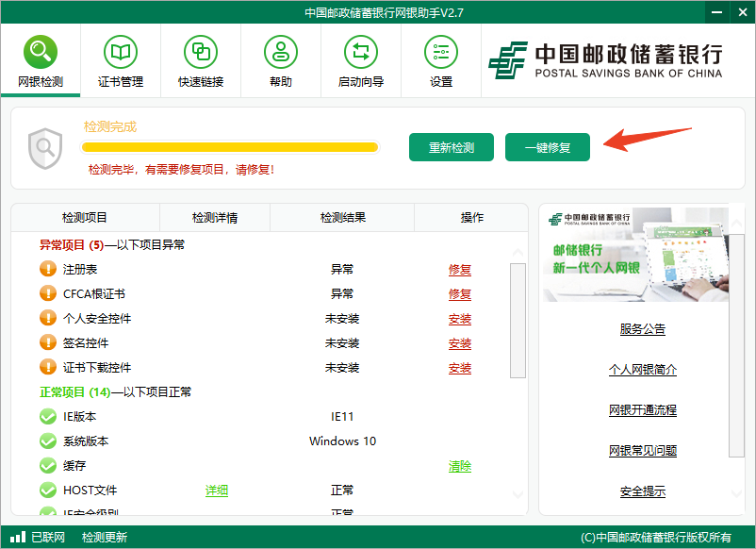This screenshot has height=549, width=756.
Task: Click the Windows 10 result text
Action: click(x=342, y=441)
